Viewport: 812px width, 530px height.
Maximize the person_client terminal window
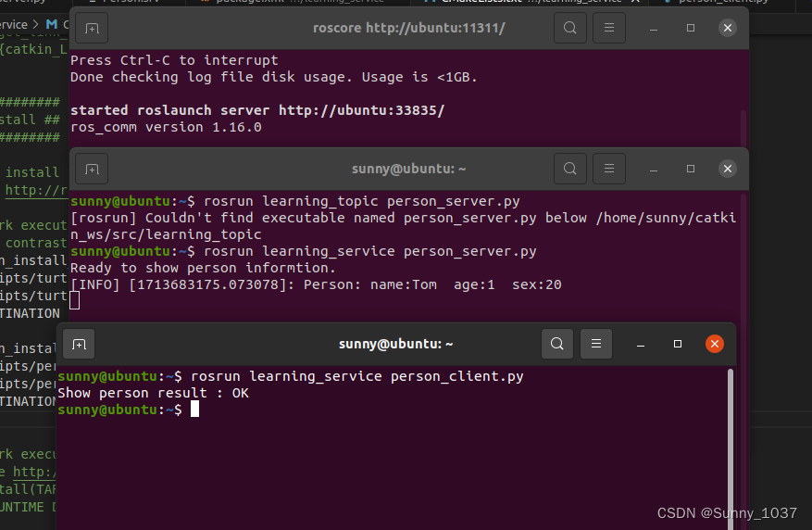[x=678, y=344]
